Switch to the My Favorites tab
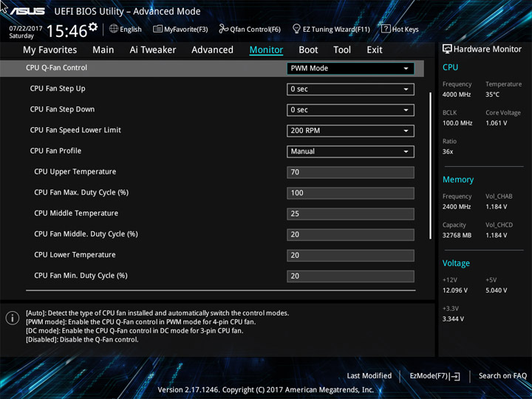The height and width of the screenshot is (399, 532). tap(50, 50)
